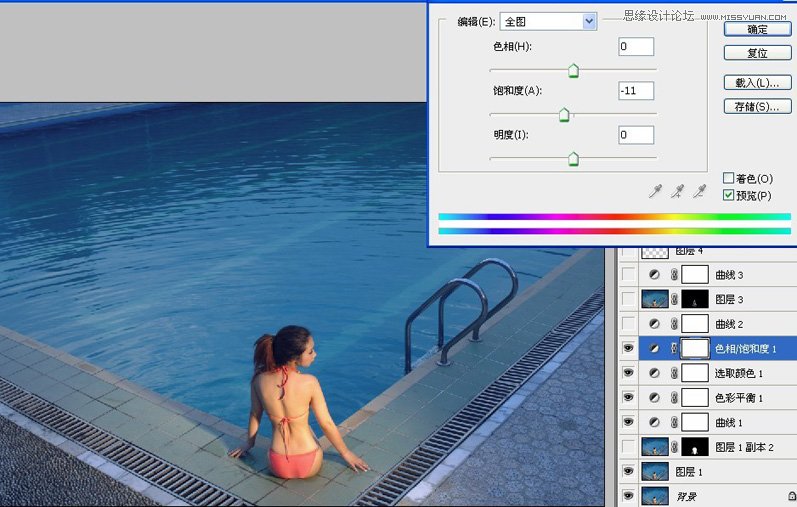Select the plain eyedropper tool
Viewport: 797px width, 507px height.
click(655, 191)
